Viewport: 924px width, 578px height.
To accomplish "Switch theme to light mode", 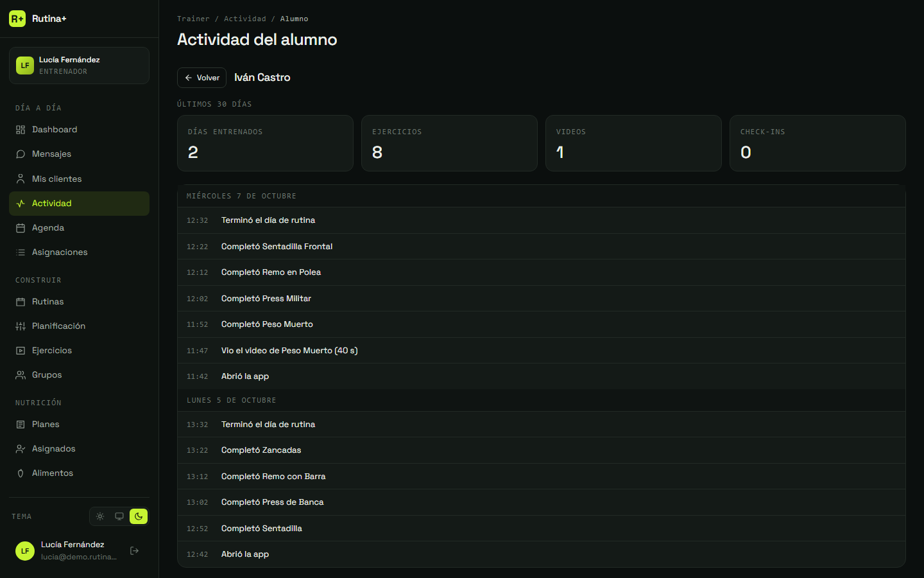I will 100,516.
